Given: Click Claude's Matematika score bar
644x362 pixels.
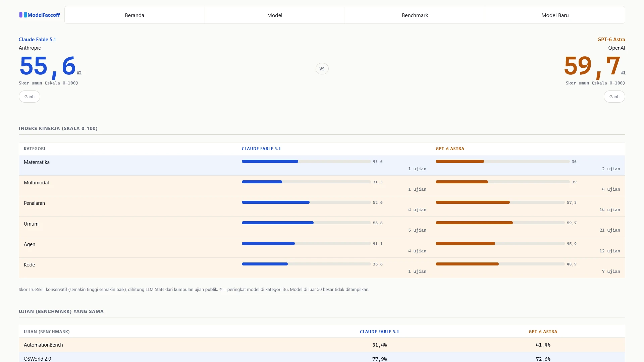Looking at the screenshot, I should (306, 162).
